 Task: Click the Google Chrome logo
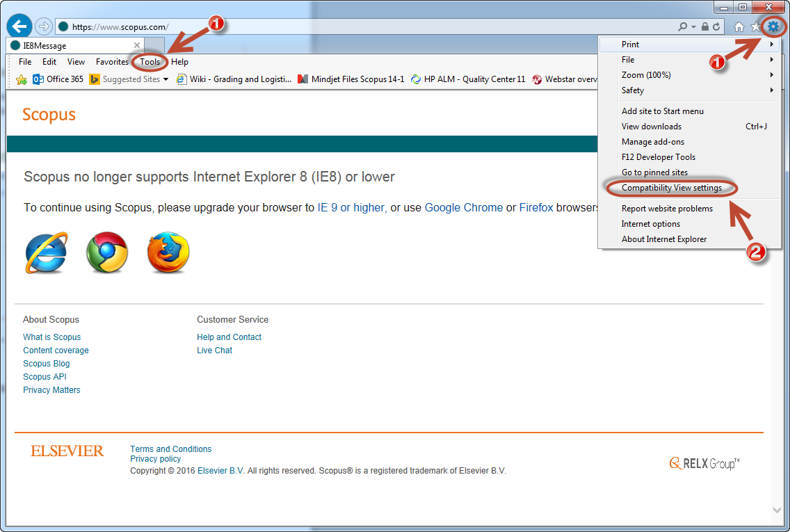[107, 252]
